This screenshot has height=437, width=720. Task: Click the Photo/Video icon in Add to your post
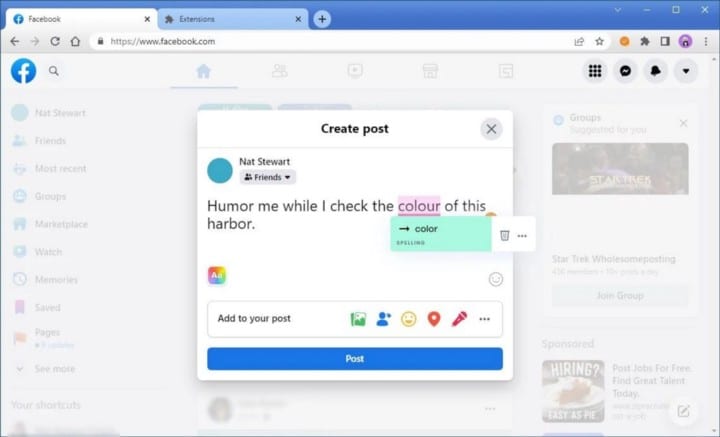click(358, 319)
